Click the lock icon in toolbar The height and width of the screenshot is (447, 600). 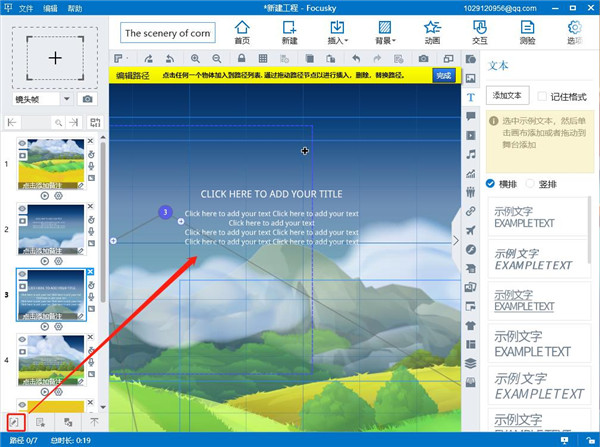click(x=241, y=58)
